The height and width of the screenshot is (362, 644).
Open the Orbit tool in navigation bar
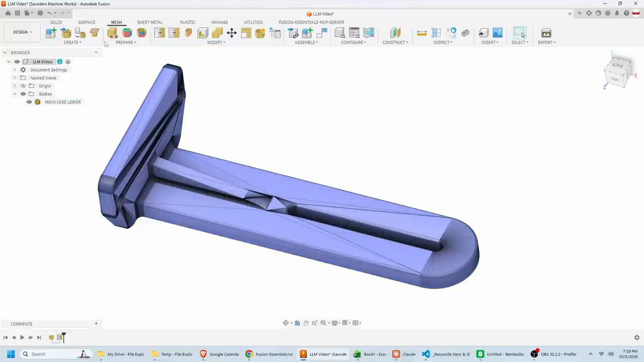tap(286, 323)
